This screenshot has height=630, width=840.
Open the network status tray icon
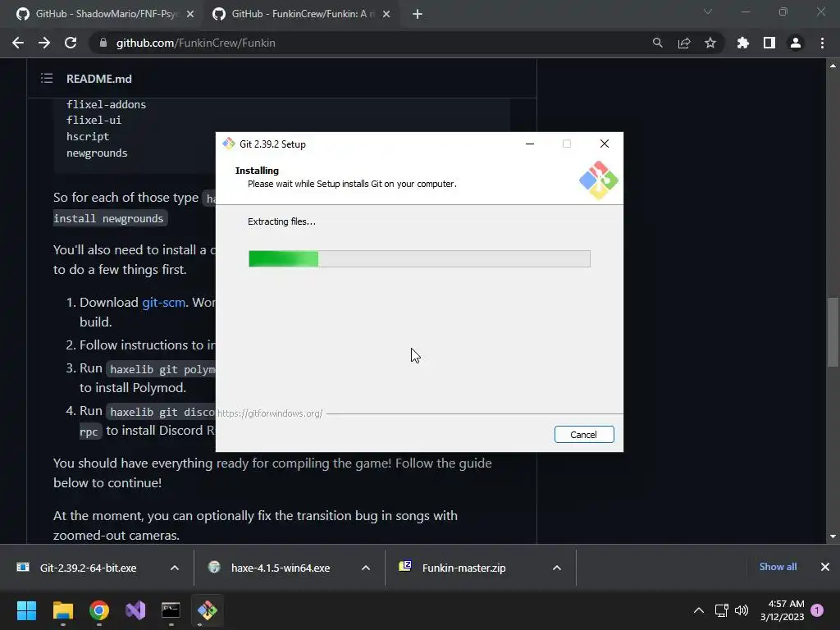pos(722,610)
